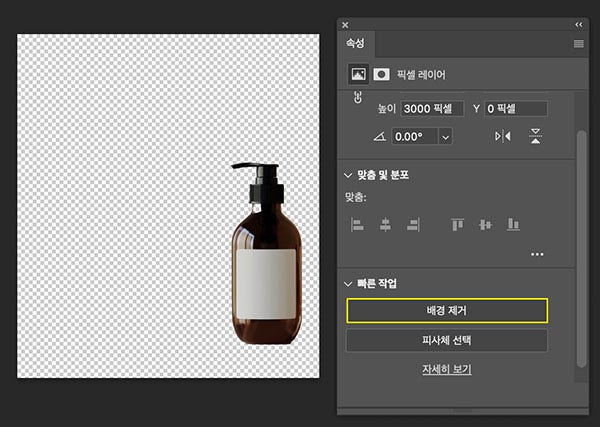The height and width of the screenshot is (427, 600).
Task: Select the 속성 tab
Action: (x=355, y=43)
